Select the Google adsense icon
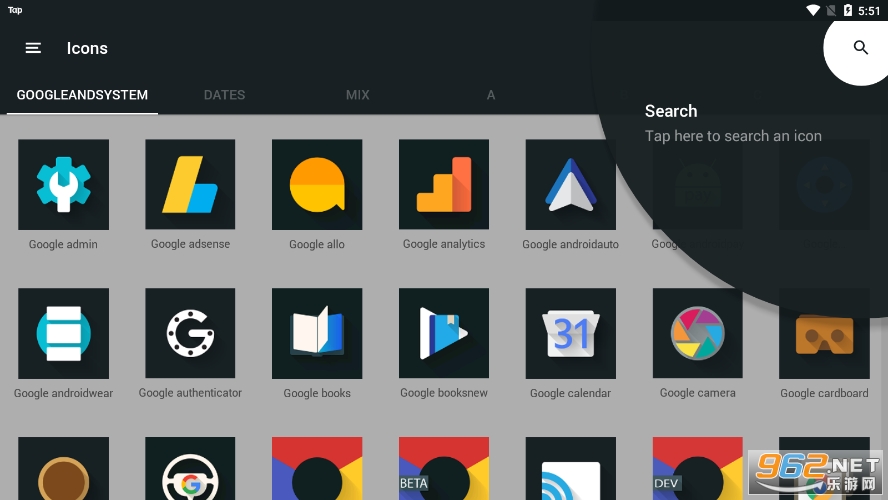Screen dimensions: 888x500 point(190,185)
